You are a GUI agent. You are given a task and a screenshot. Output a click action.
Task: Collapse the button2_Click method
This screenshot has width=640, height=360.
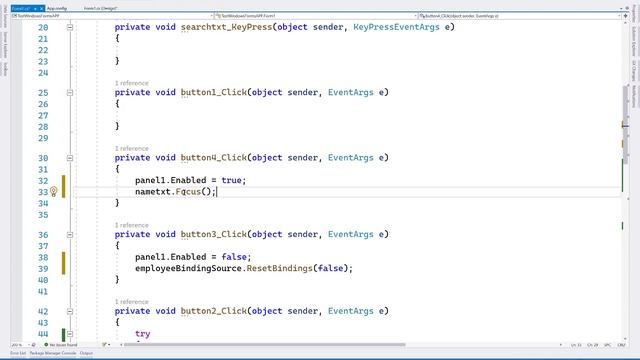(70, 311)
